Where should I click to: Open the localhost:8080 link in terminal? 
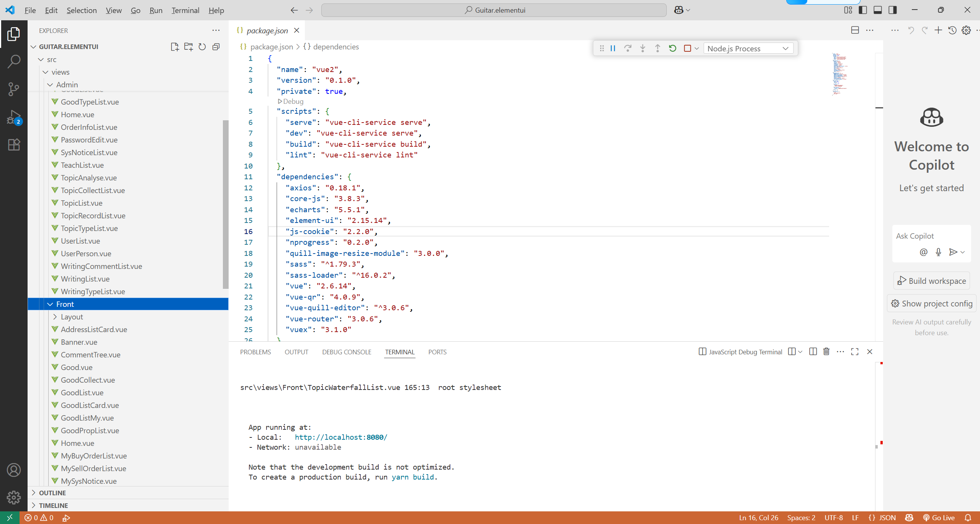click(x=340, y=437)
